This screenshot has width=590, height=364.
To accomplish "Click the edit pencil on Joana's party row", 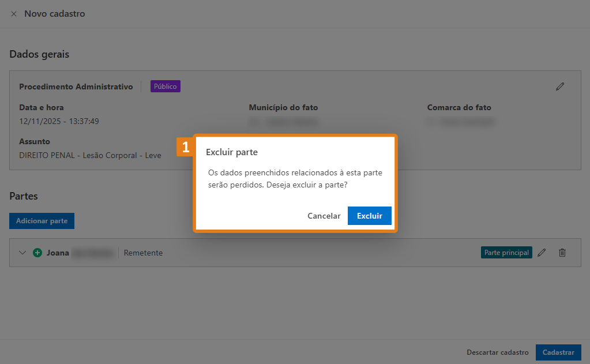I will click(542, 252).
